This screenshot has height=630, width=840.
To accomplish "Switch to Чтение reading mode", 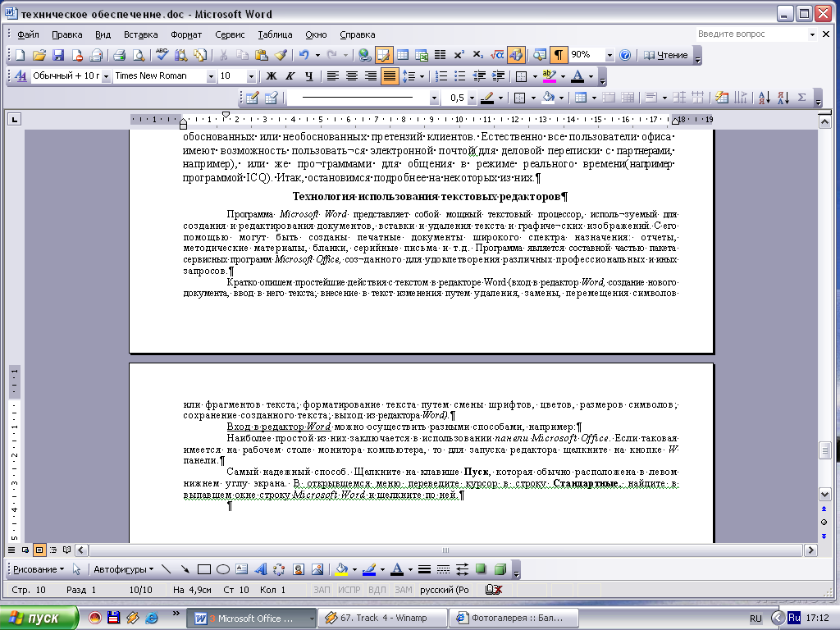I will (666, 55).
